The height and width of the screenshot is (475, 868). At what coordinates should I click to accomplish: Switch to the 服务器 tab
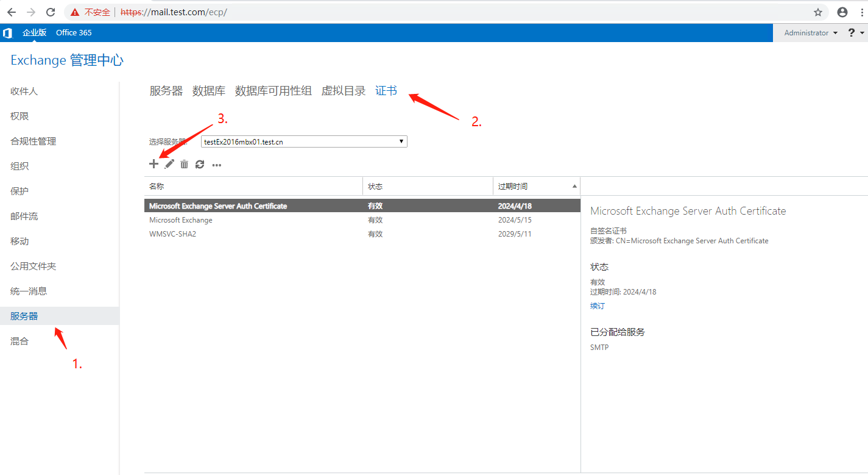pyautogui.click(x=166, y=91)
